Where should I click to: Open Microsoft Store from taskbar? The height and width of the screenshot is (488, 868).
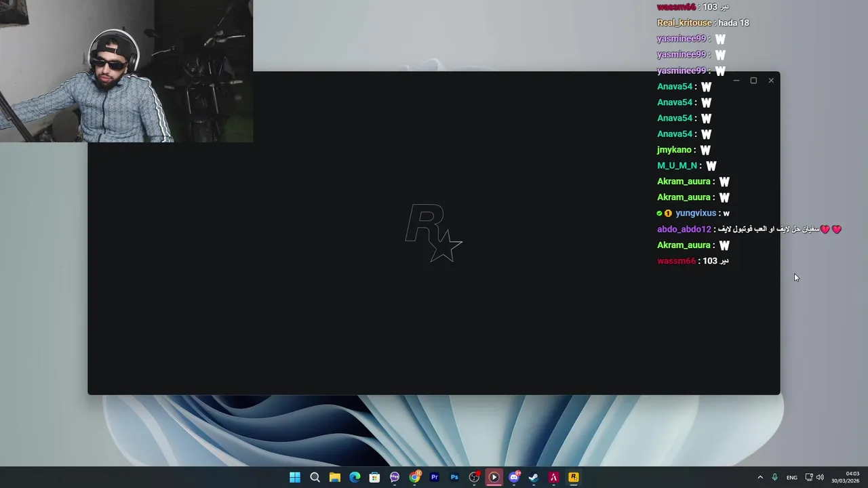tap(374, 477)
